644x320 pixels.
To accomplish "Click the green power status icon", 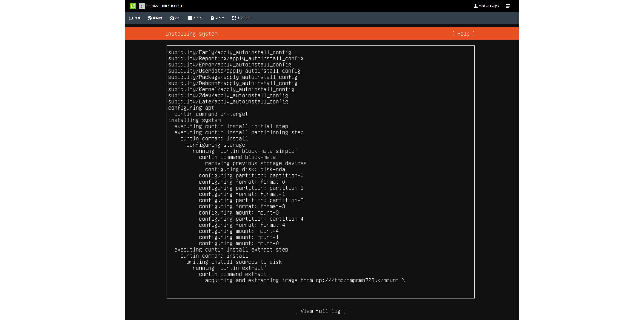I will [133, 6].
